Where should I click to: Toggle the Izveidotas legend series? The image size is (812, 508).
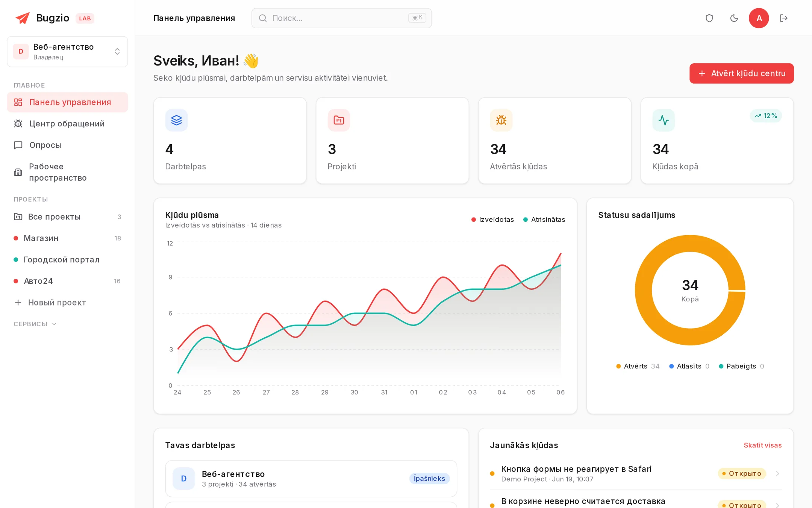pyautogui.click(x=492, y=219)
